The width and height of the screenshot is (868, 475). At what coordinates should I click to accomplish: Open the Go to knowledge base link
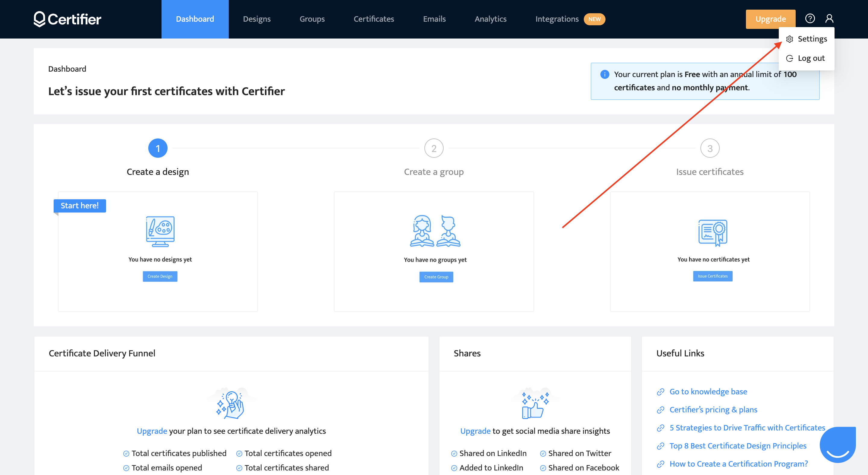point(708,392)
